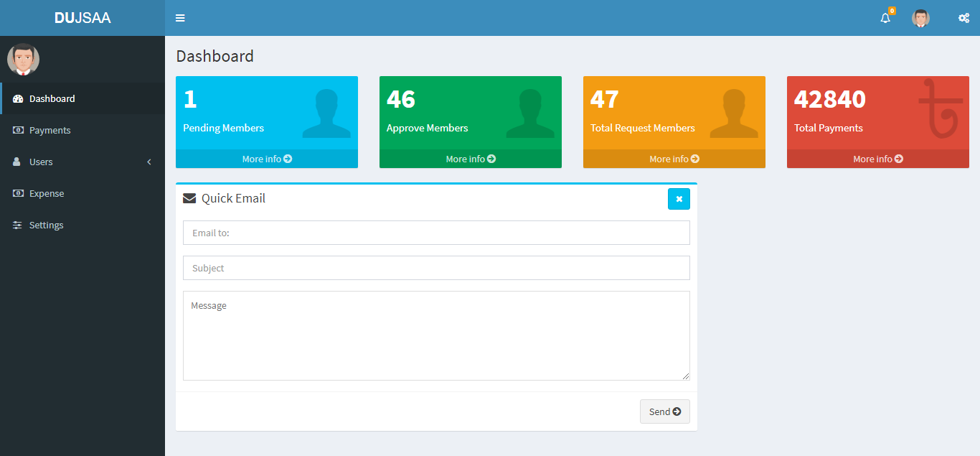Click the user avatar in top navbar
The image size is (980, 456).
pyautogui.click(x=920, y=19)
